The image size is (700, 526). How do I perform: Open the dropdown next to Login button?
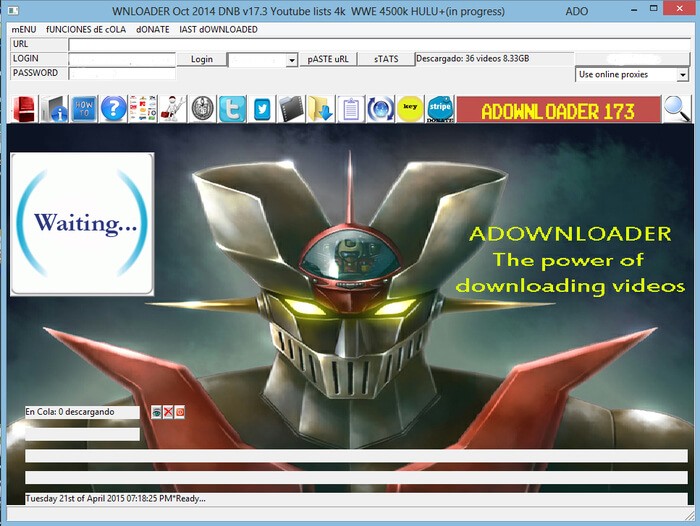click(292, 60)
